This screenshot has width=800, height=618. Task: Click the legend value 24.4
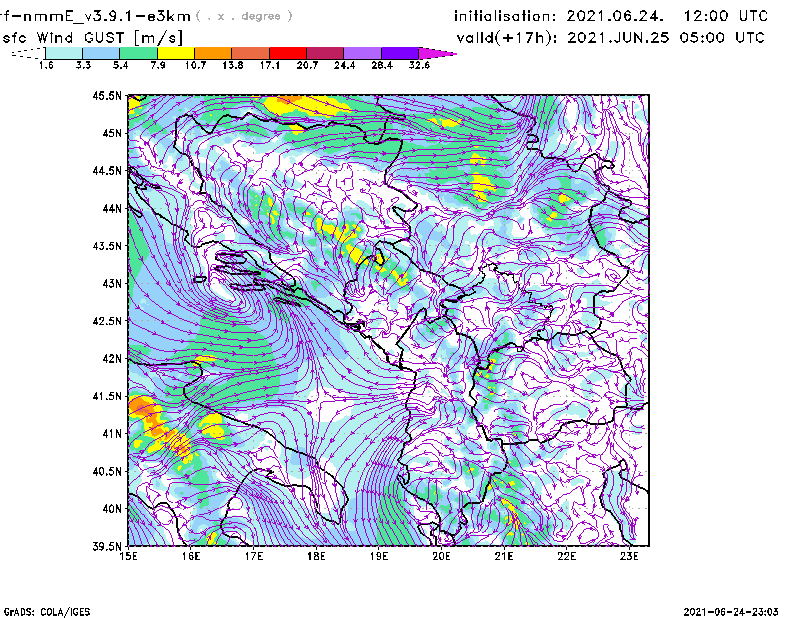tap(344, 65)
